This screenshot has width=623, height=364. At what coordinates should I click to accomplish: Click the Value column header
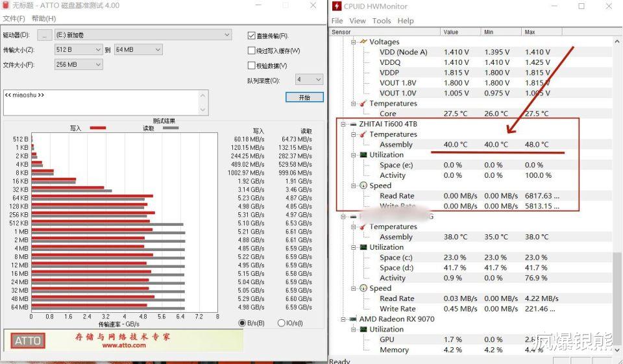pyautogui.click(x=461, y=32)
